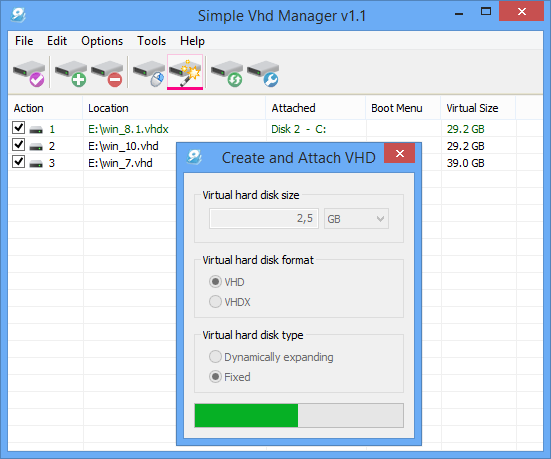
Task: Click the attach selected VHD toolbar icon
Action: pyautogui.click(x=29, y=73)
